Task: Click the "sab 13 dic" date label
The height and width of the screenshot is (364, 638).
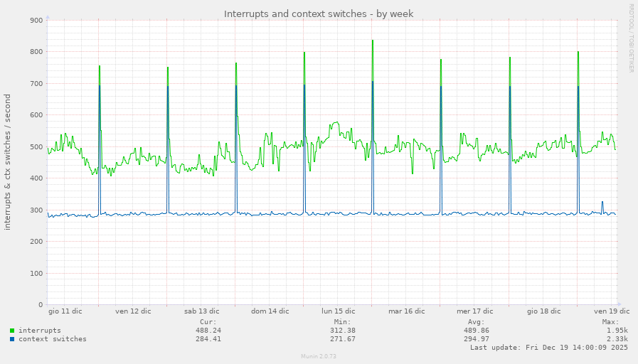Action: 201,311
